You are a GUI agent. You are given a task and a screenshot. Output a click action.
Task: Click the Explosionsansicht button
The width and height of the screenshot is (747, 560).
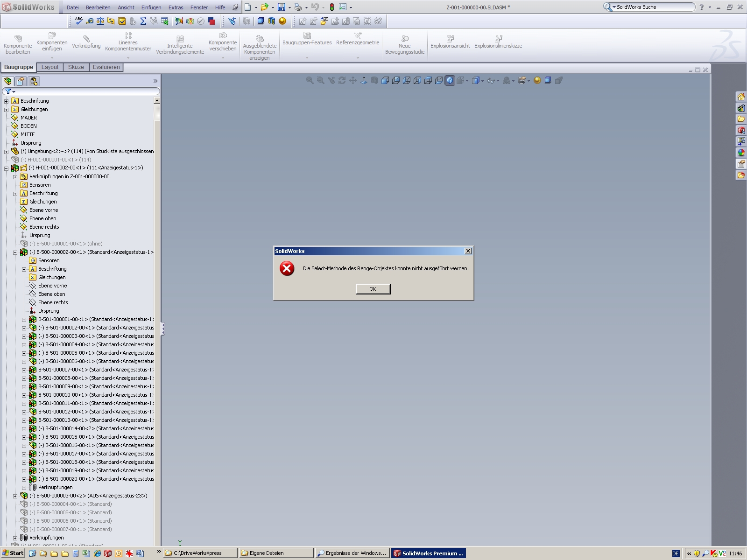(x=450, y=42)
